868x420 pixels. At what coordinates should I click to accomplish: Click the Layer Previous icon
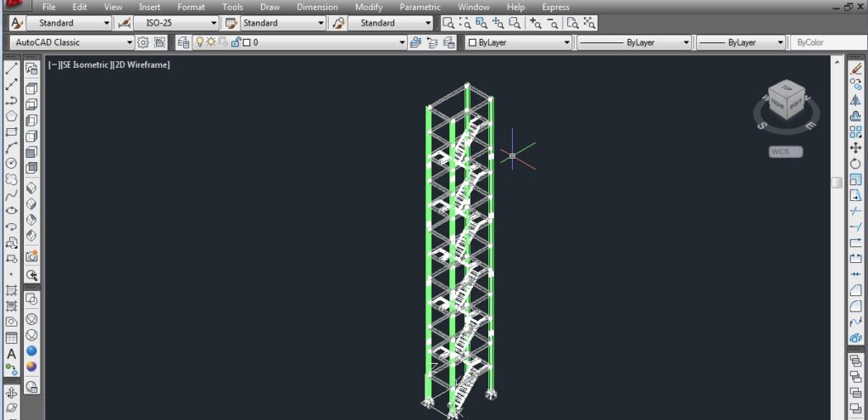click(432, 42)
